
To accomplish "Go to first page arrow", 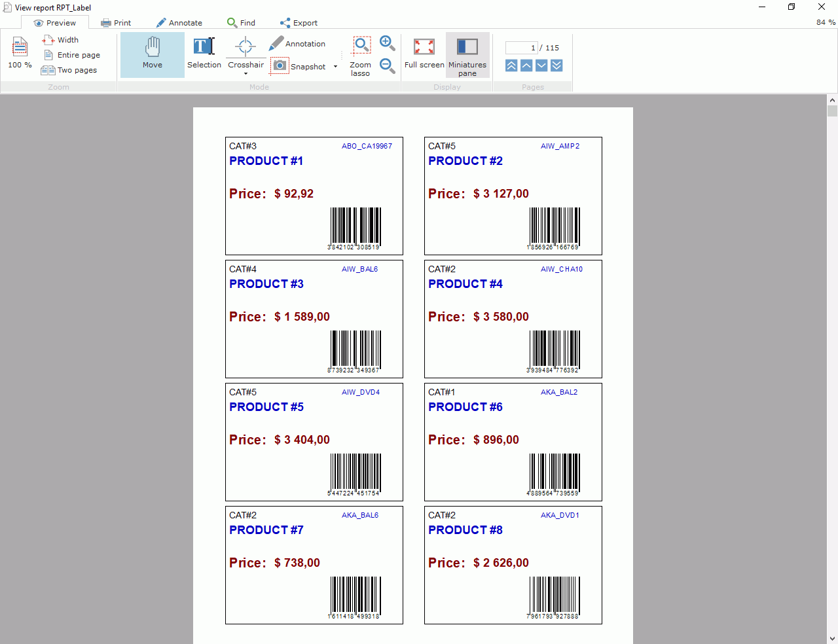I will [x=511, y=65].
